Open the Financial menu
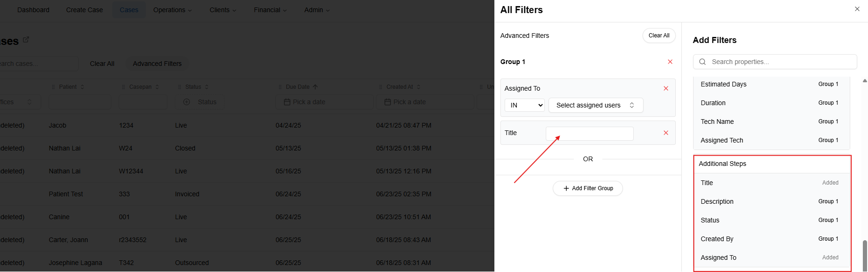The image size is (868, 272). coord(270,10)
